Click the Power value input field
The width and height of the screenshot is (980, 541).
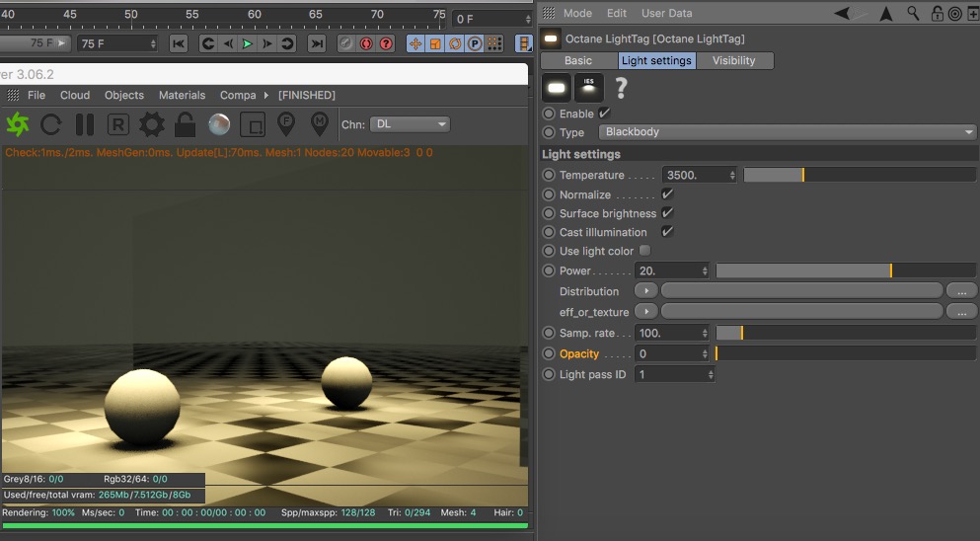tap(668, 270)
